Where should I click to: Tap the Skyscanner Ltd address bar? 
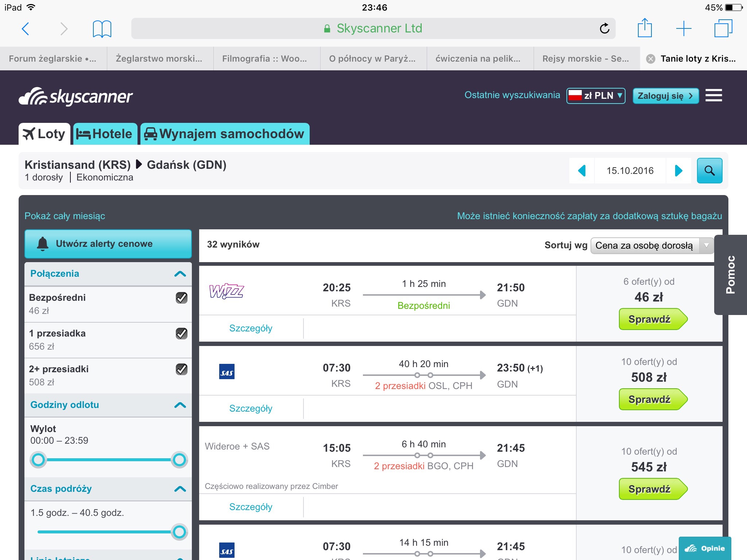(x=373, y=28)
